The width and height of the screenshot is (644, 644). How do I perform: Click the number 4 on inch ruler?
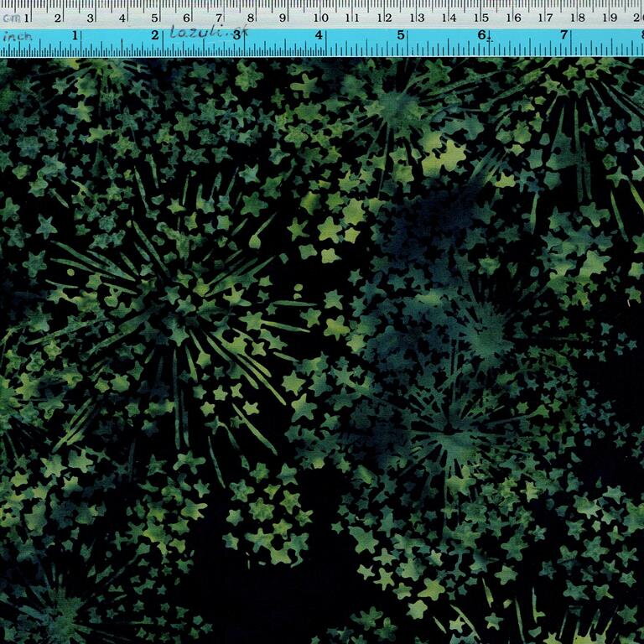[x=319, y=35]
